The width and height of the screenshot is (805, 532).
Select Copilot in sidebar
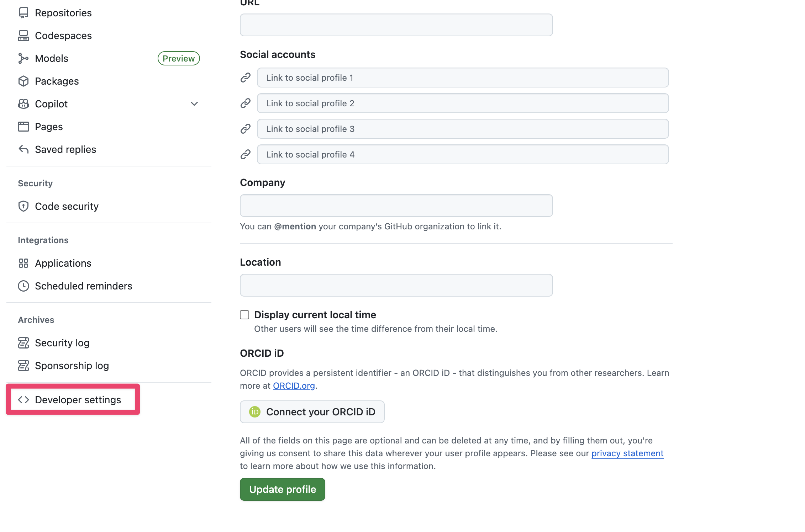(51, 104)
